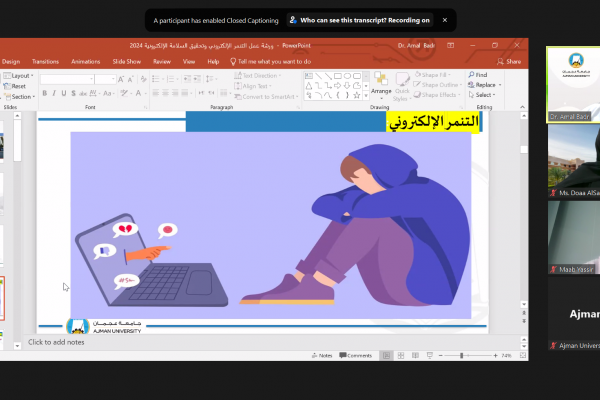This screenshot has width=600, height=400.
Task: Select the Triangle shape in gallery
Action: [309, 85]
